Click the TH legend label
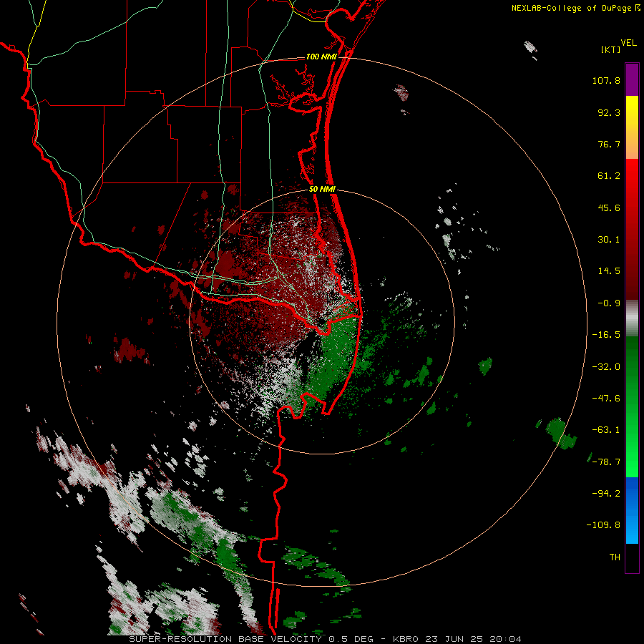This screenshot has height=644, width=644. pyautogui.click(x=615, y=557)
